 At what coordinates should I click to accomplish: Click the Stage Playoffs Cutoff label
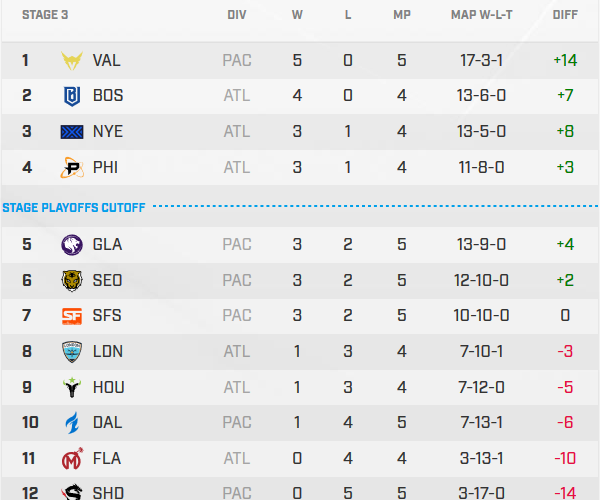coord(74,208)
